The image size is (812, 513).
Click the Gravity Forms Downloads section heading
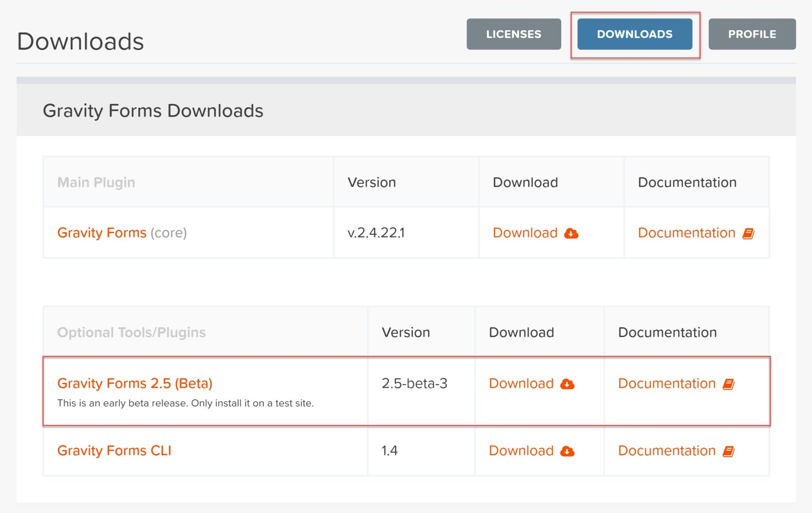(x=153, y=111)
